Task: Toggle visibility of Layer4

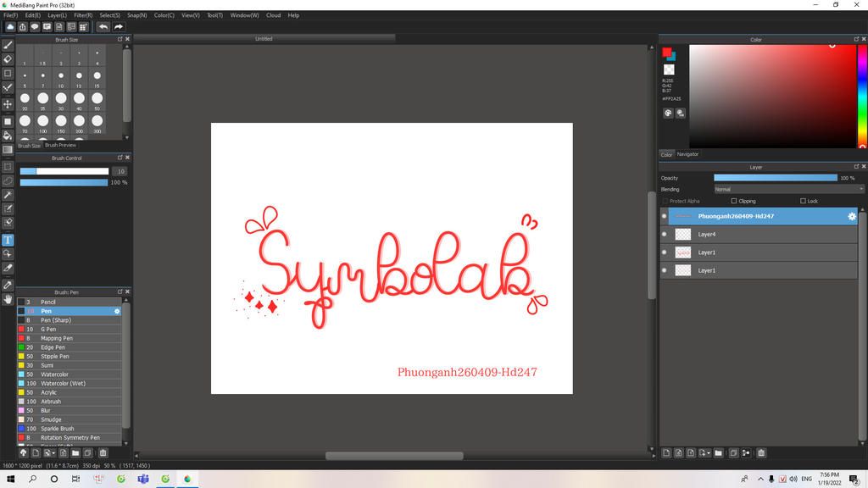Action: [665, 234]
